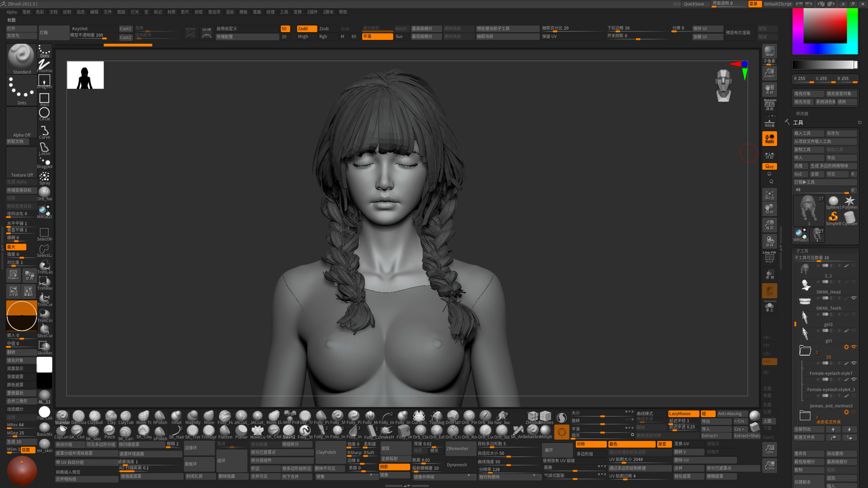Select the Magnify brush
Viewport: 868px width, 488px height.
pos(193,418)
